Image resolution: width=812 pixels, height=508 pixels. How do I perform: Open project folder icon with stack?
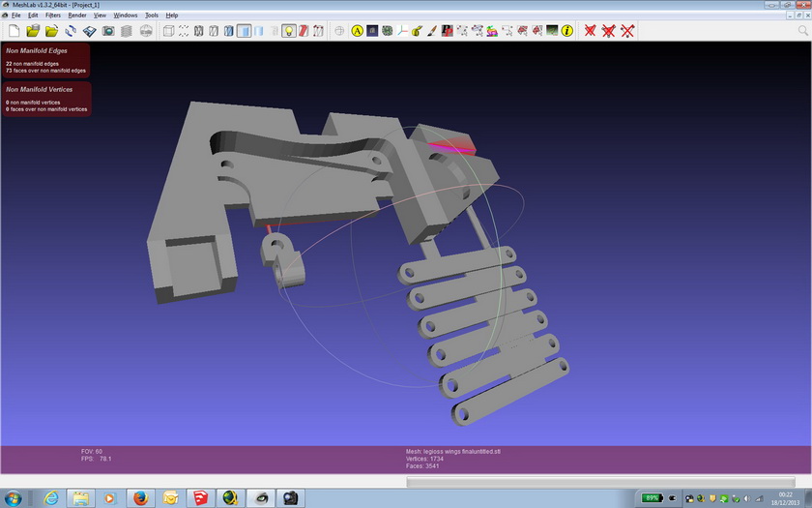click(x=33, y=31)
